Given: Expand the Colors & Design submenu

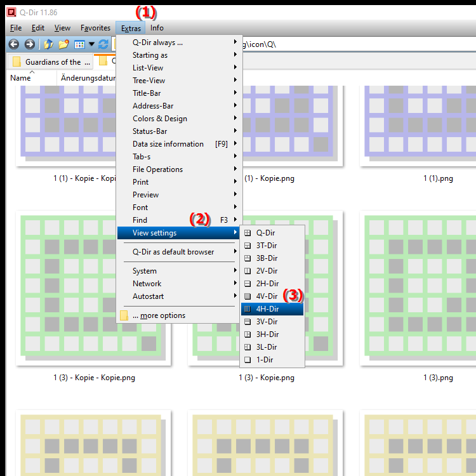Looking at the screenshot, I should pos(180,119).
